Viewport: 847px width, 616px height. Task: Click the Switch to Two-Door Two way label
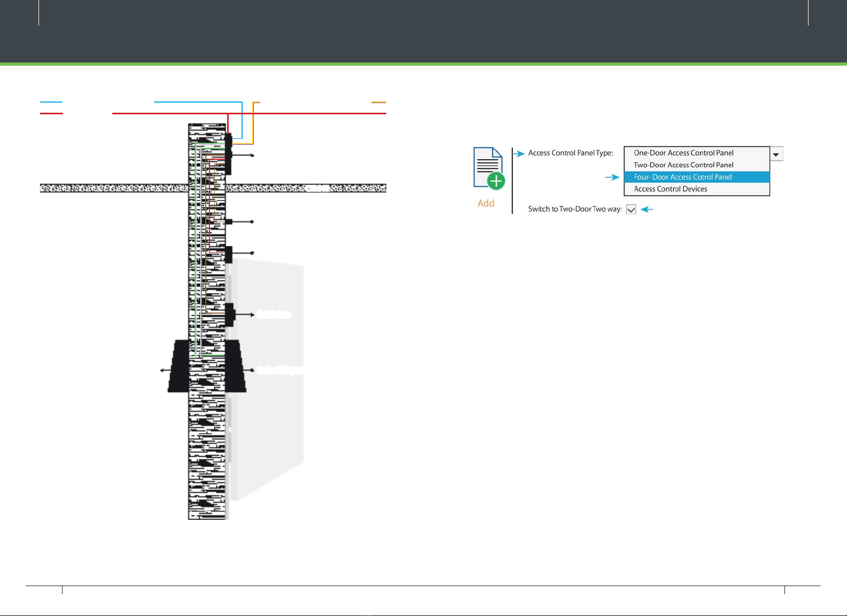[x=575, y=209]
